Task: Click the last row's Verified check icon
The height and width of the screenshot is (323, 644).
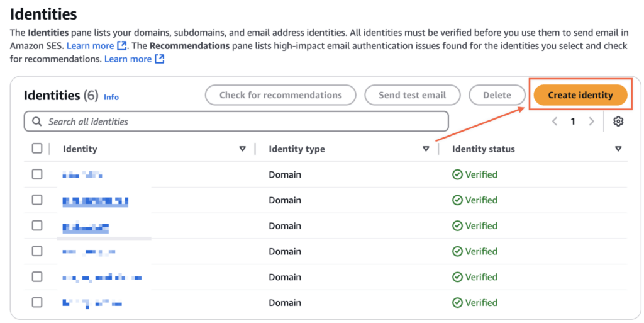Action: point(457,303)
